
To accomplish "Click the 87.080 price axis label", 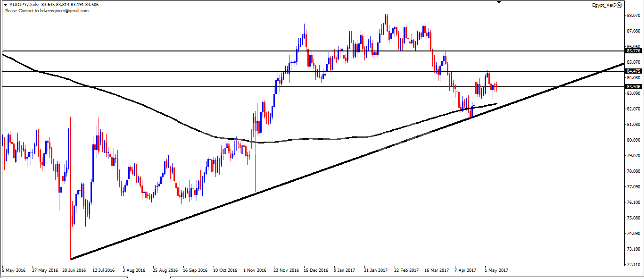I will (634, 31).
